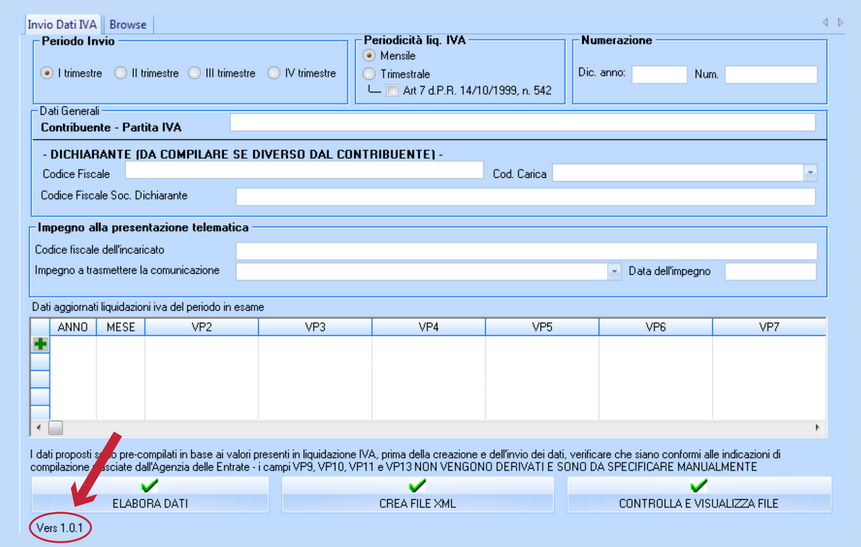Click CONTROLLA E VISUALIZZA FILE button
The image size is (861, 547).
[698, 495]
